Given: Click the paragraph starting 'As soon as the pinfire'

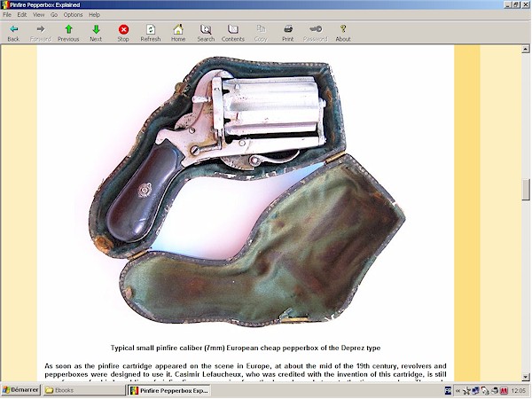Looking at the screenshot, I should [246, 372].
